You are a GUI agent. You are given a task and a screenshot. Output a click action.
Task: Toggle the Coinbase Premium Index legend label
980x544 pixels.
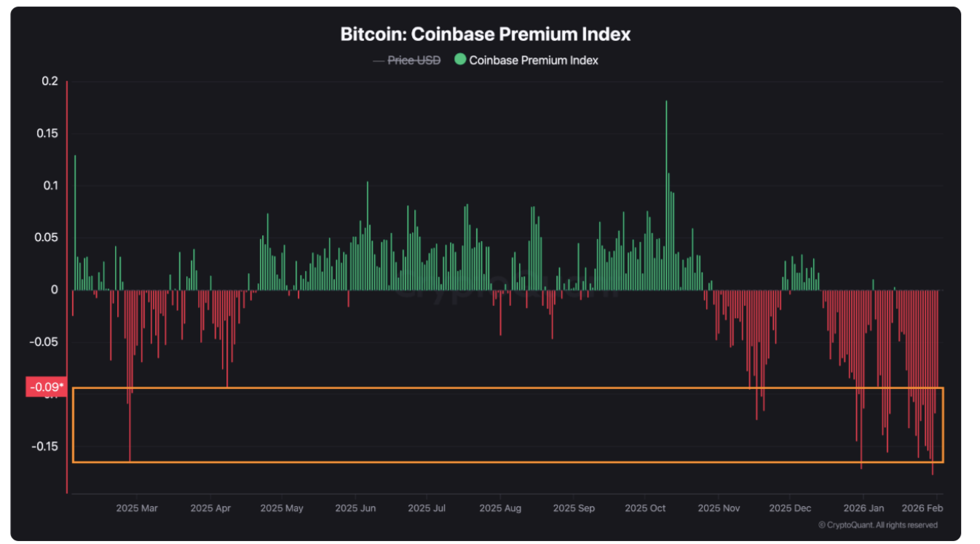(534, 60)
